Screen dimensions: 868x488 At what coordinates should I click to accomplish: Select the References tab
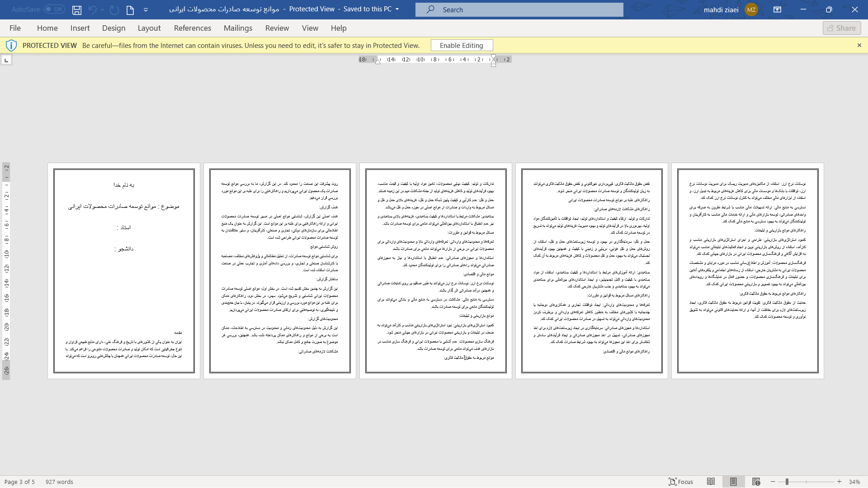point(193,28)
